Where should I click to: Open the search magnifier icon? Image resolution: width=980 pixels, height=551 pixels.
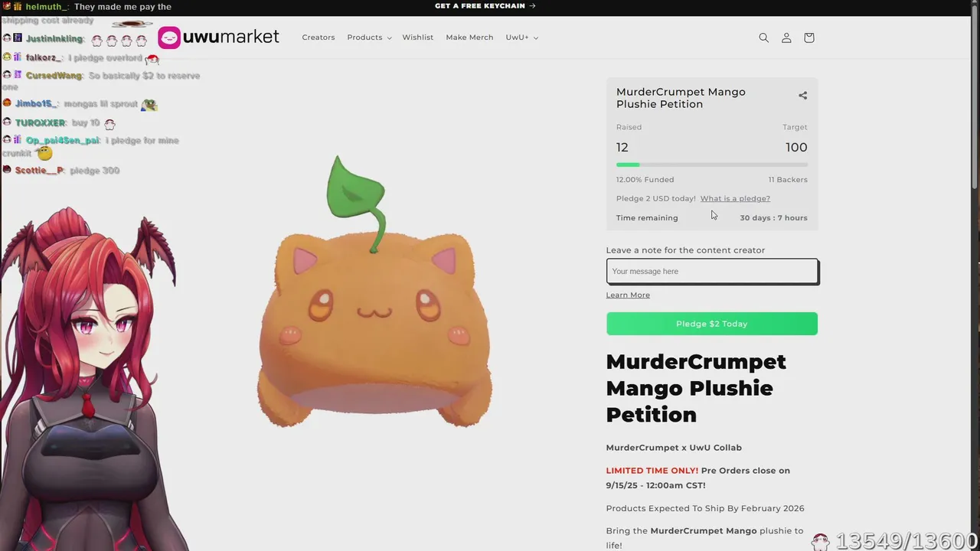tap(763, 37)
